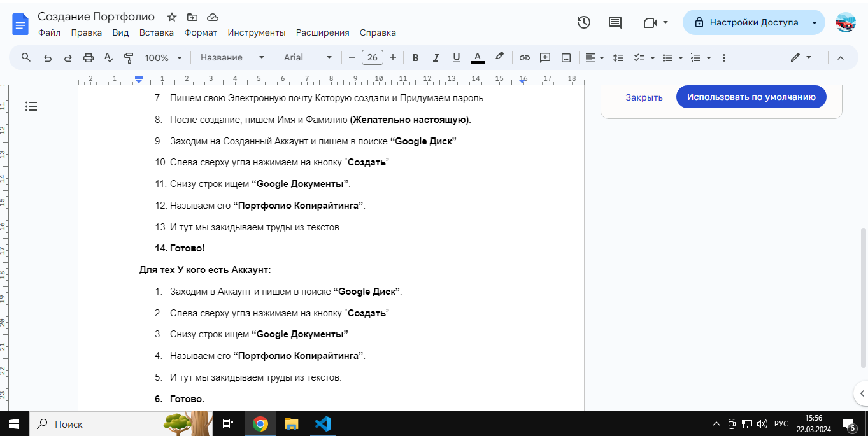
Task: Insert a checklist from the toolbar
Action: 639,58
